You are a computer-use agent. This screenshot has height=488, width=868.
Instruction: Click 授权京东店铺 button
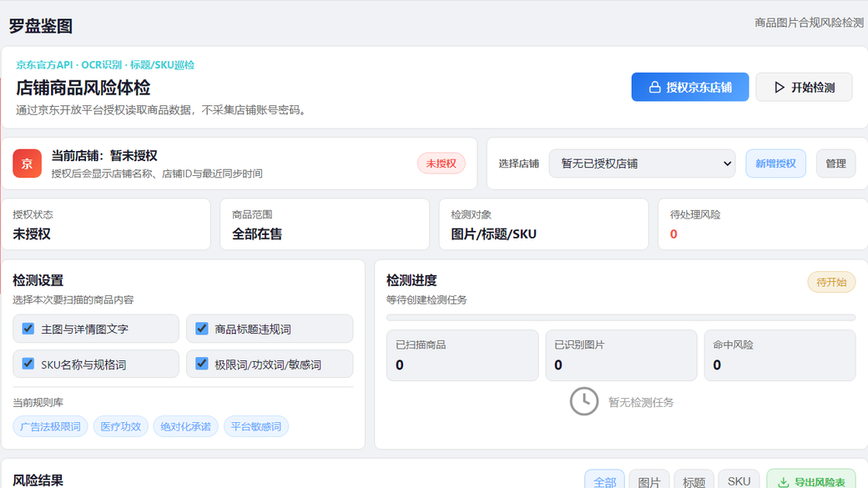(x=690, y=87)
